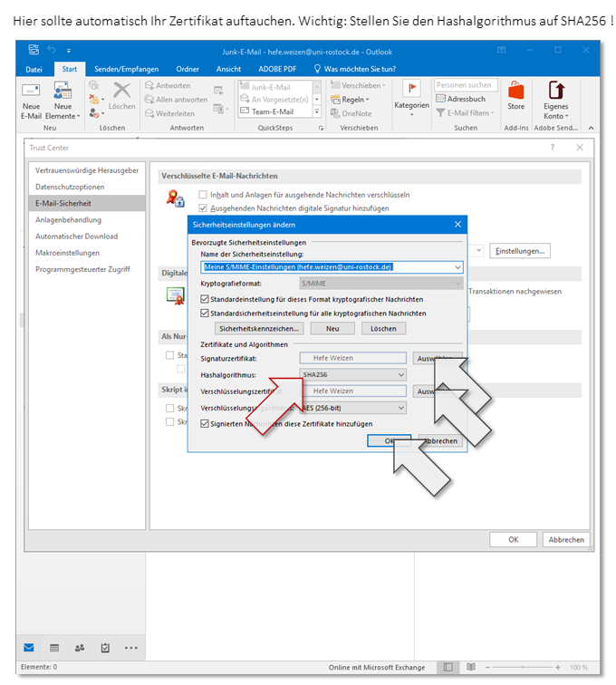Viewport: 616px width, 685px height.
Task: Select Makroeinstellungen in Trust Center
Action: (x=87, y=253)
